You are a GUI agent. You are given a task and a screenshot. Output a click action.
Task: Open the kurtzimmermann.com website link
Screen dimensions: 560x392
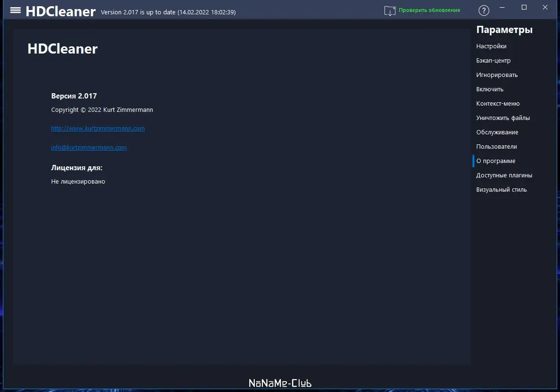pos(98,129)
